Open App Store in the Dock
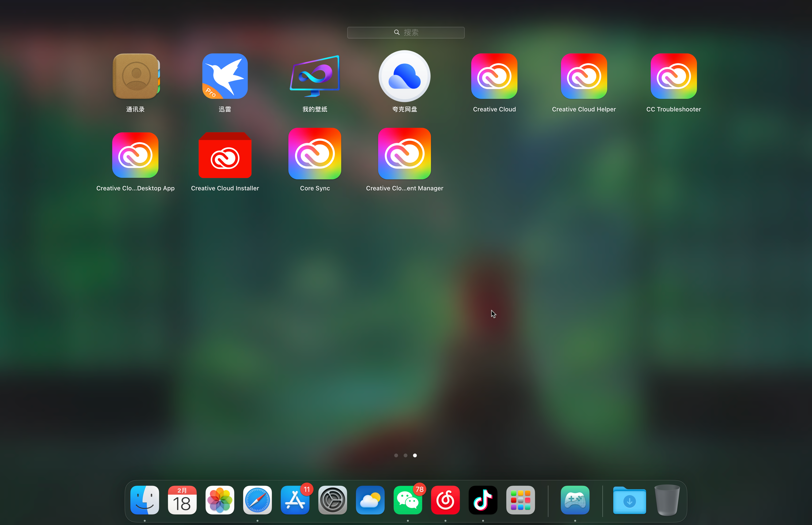 [295, 500]
